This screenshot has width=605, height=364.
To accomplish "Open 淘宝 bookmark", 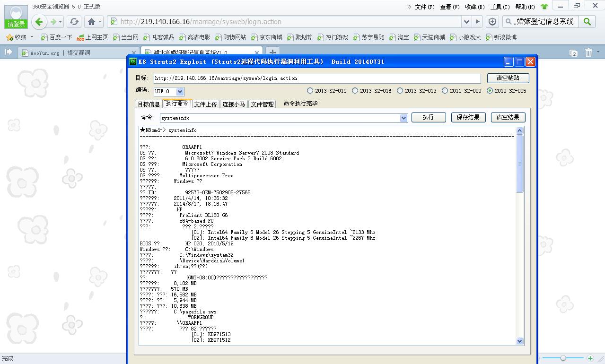I will 399,37.
